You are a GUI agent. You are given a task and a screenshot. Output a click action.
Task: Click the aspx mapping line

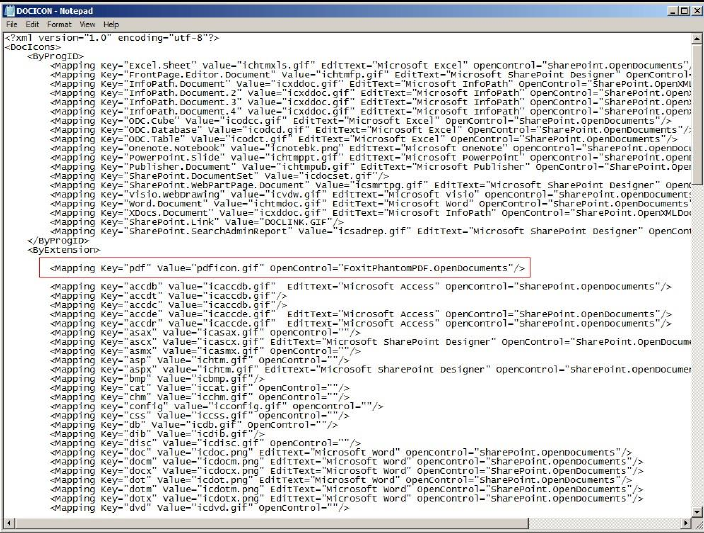pos(370,370)
